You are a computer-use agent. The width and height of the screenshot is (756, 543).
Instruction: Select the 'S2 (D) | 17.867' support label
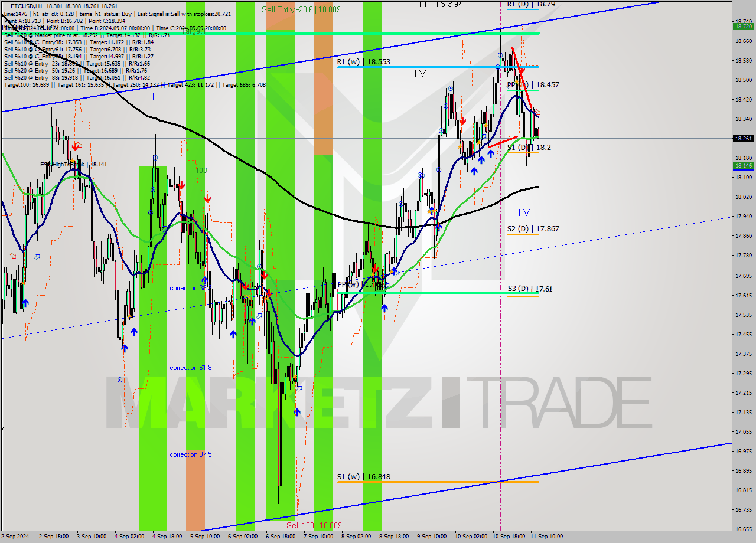point(533,228)
